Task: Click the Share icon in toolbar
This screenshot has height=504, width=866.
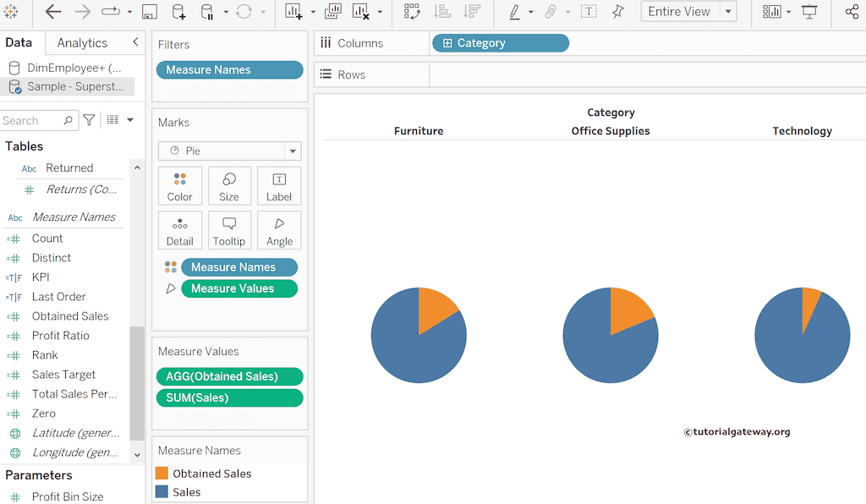Action: (852, 12)
